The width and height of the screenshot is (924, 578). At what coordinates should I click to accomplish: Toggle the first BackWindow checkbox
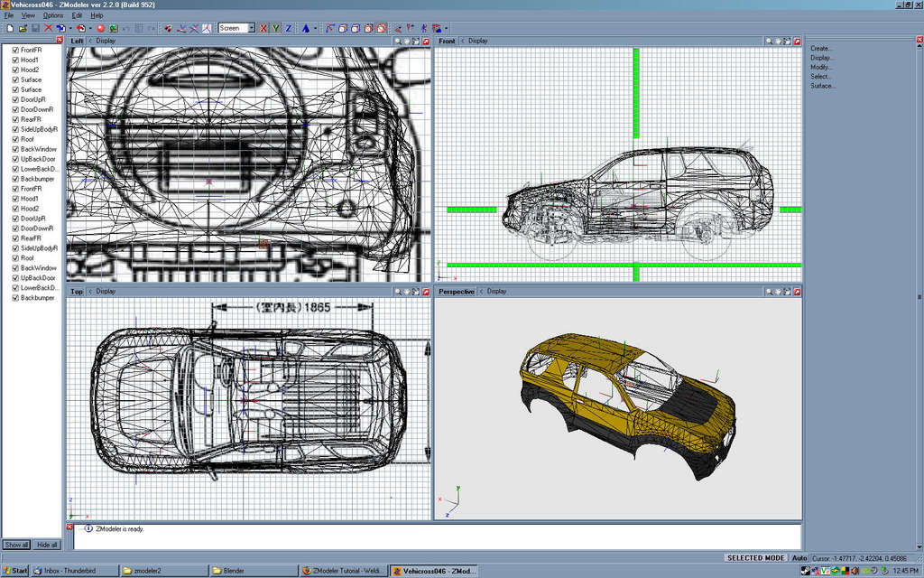16,149
